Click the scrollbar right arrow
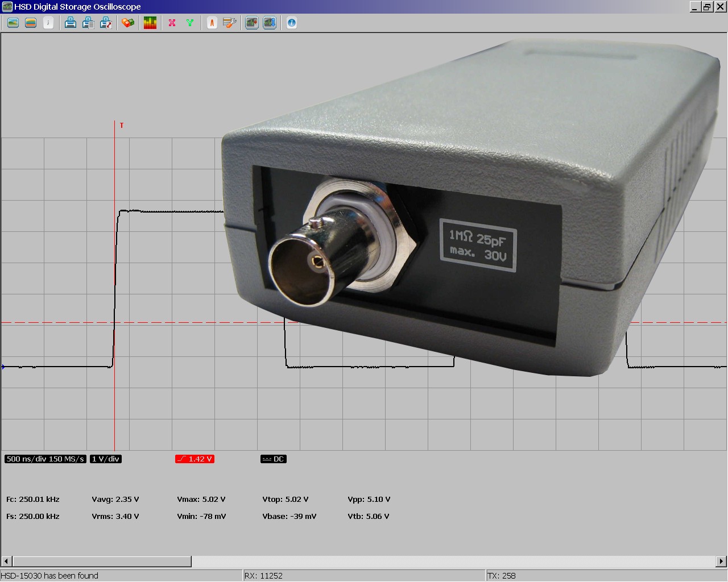The width and height of the screenshot is (728, 582). coord(722,562)
